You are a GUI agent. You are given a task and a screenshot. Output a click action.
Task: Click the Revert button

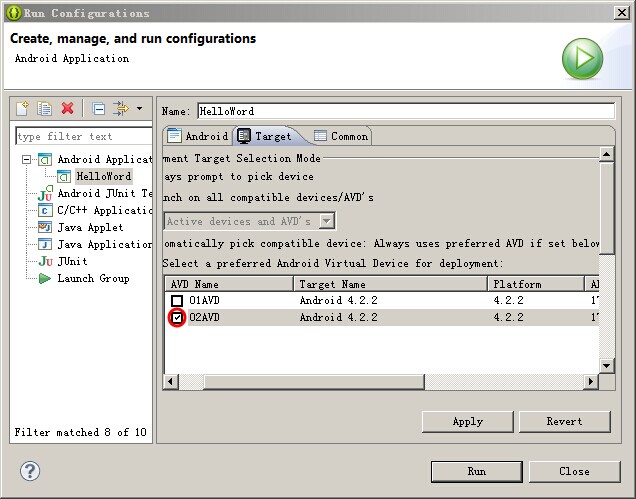pos(564,422)
